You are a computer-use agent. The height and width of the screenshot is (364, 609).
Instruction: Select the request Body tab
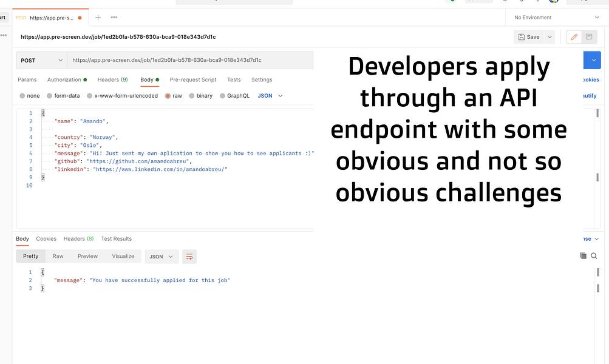(149, 79)
